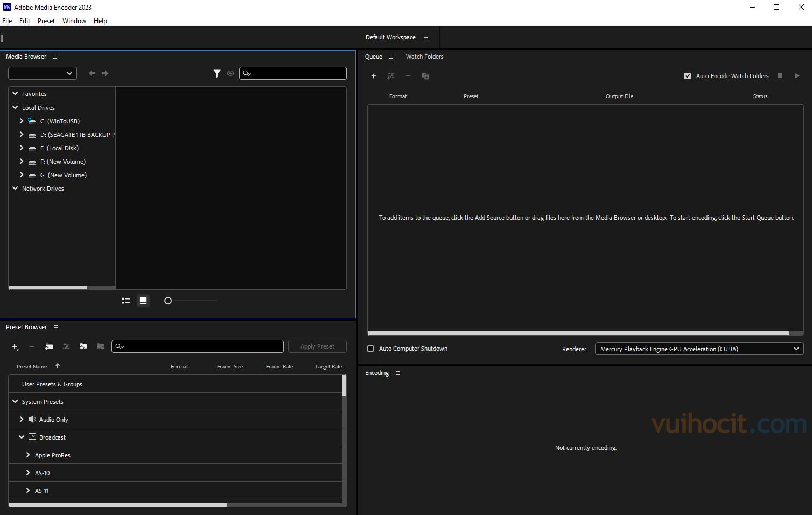Click the filter funnel icon in Media Browser
The height and width of the screenshot is (515, 812).
pos(216,73)
